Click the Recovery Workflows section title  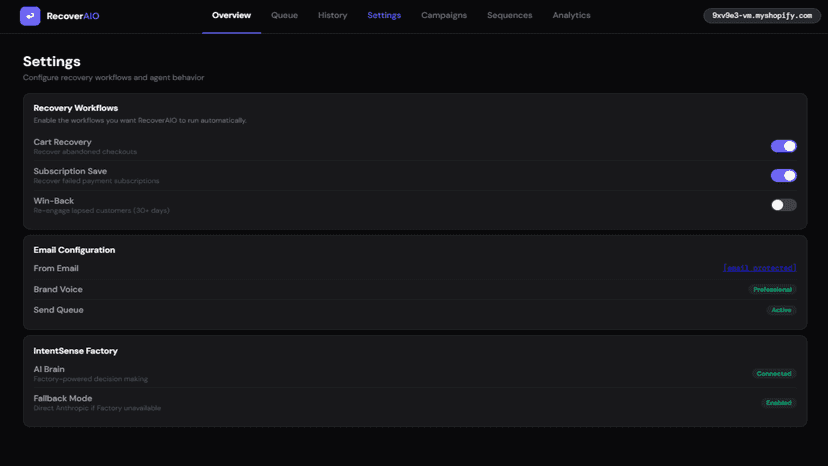tap(76, 108)
